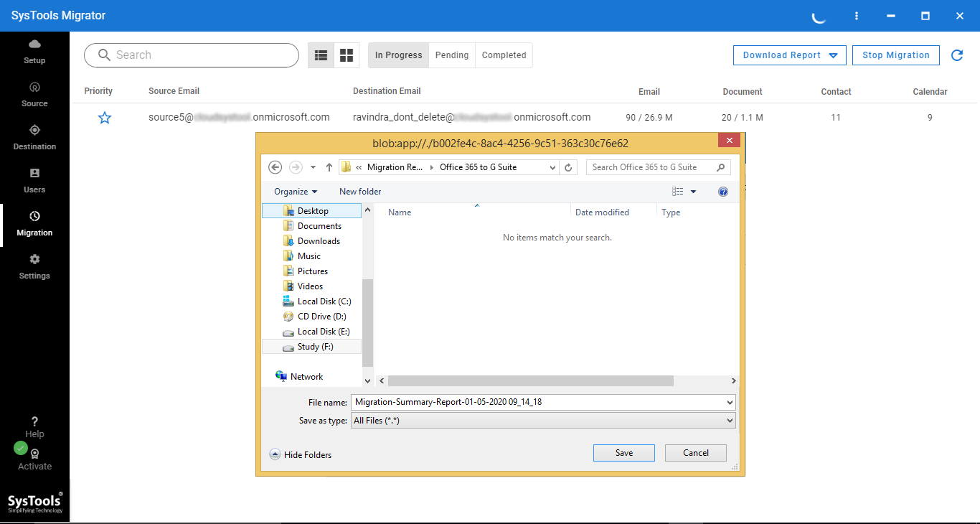Image resolution: width=980 pixels, height=524 pixels.
Task: Open the File name dropdown
Action: point(730,402)
